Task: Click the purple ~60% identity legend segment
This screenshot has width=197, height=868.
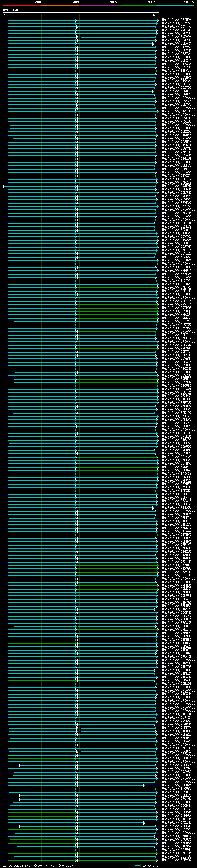Action: 99,6
